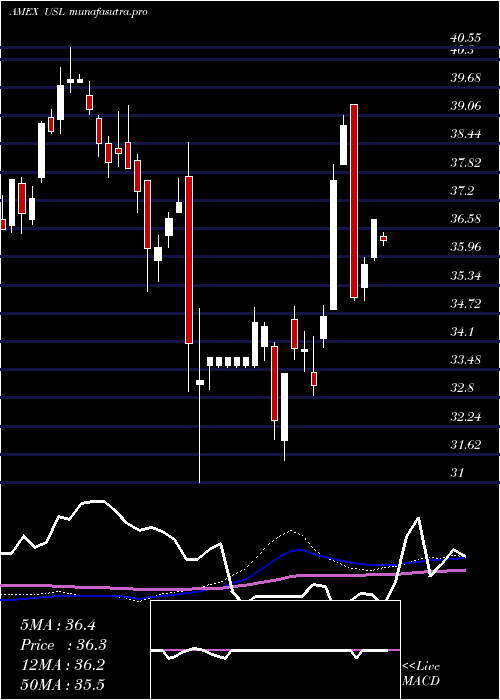Click the 34.72 price axis label
The image size is (500, 700).
coord(466,304)
